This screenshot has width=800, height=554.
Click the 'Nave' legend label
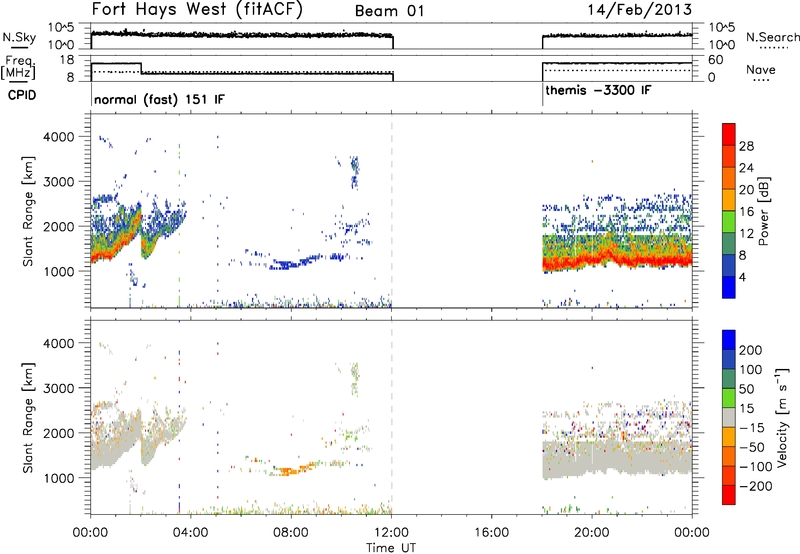pos(761,69)
